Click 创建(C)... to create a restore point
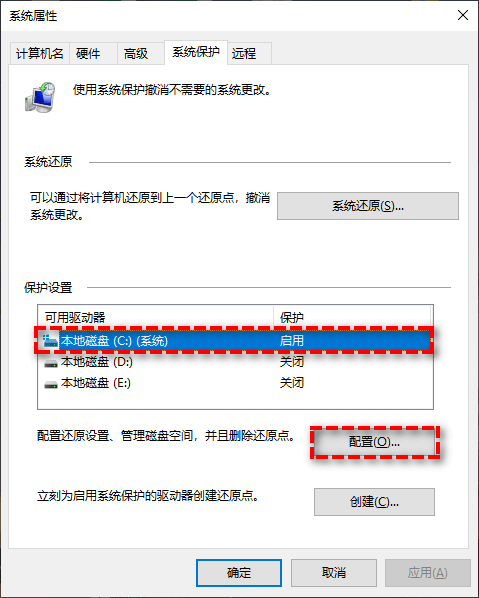The width and height of the screenshot is (479, 598). 374,502
